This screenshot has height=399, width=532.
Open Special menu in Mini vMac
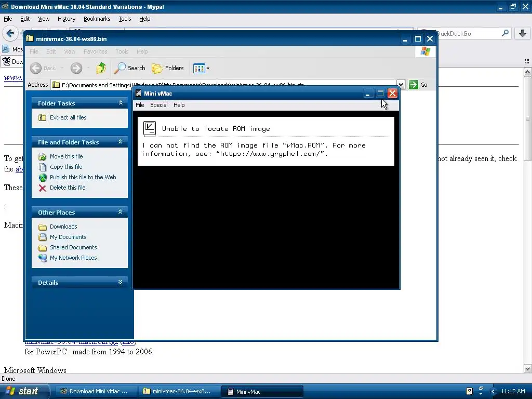pos(159,105)
